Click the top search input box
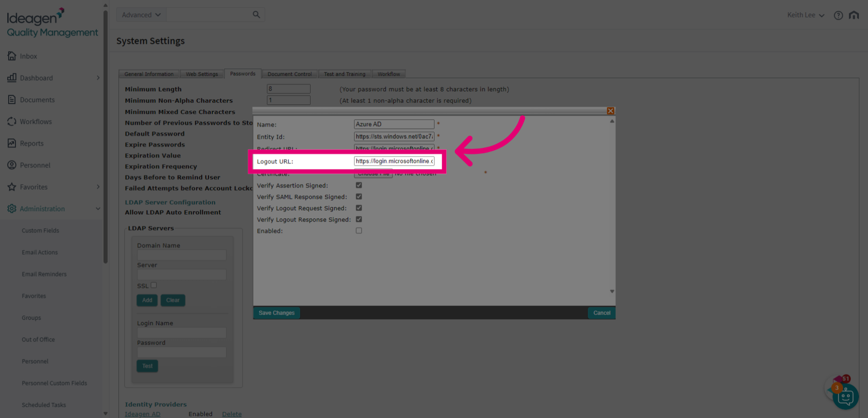The width and height of the screenshot is (868, 418). (209, 15)
